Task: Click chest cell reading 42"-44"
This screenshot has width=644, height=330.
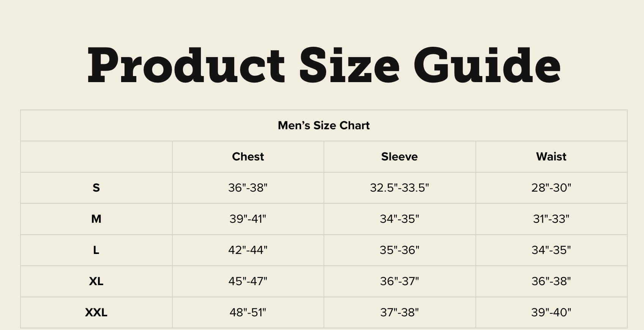Action: (248, 250)
